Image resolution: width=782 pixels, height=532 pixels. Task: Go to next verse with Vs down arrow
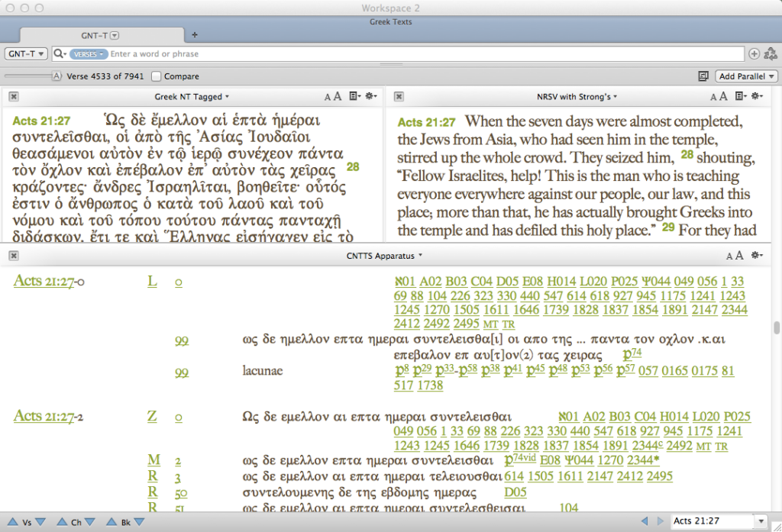pyautogui.click(x=42, y=522)
